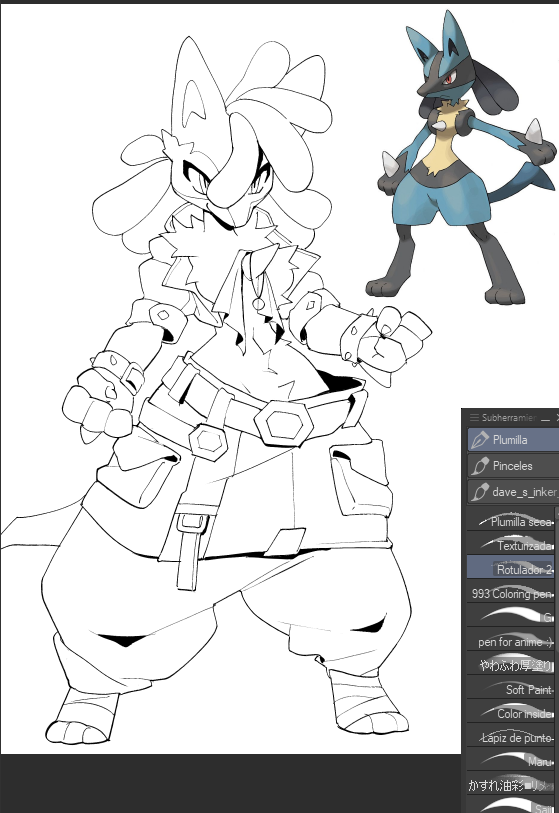Choose the かすれ油彩 brush
The height and width of the screenshot is (813, 559).
511,783
